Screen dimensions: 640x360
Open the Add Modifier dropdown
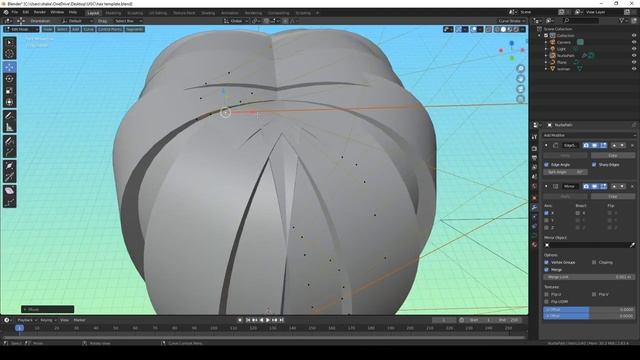[589, 135]
